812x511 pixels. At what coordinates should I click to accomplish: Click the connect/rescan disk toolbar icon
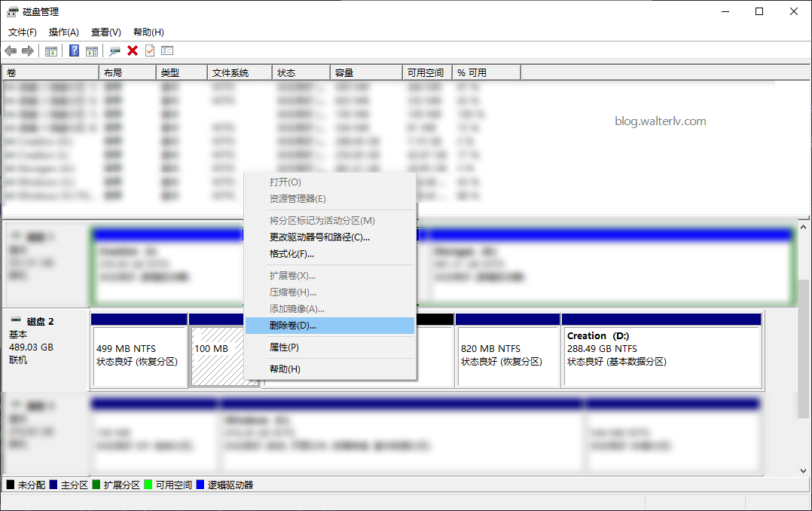coord(114,50)
